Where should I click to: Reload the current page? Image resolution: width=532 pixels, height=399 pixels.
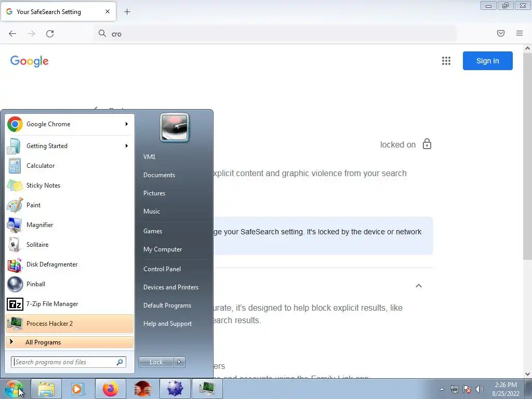tap(50, 34)
